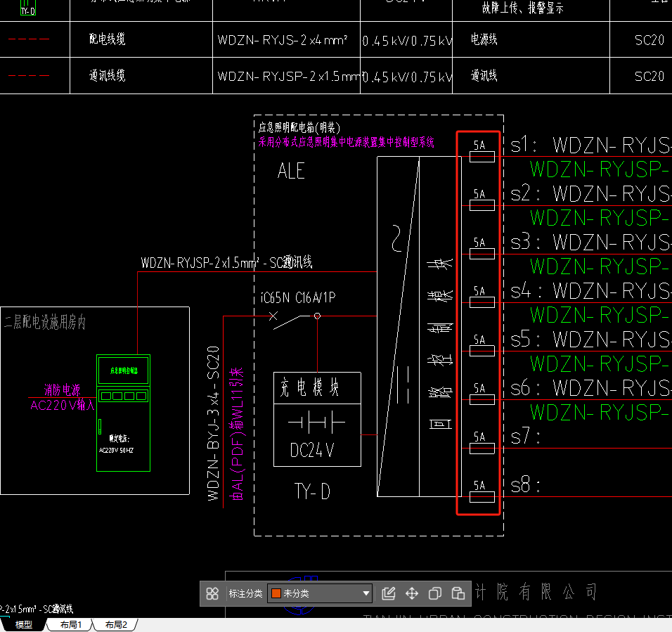Select the 故障上传、报警显示 text

click(x=522, y=8)
